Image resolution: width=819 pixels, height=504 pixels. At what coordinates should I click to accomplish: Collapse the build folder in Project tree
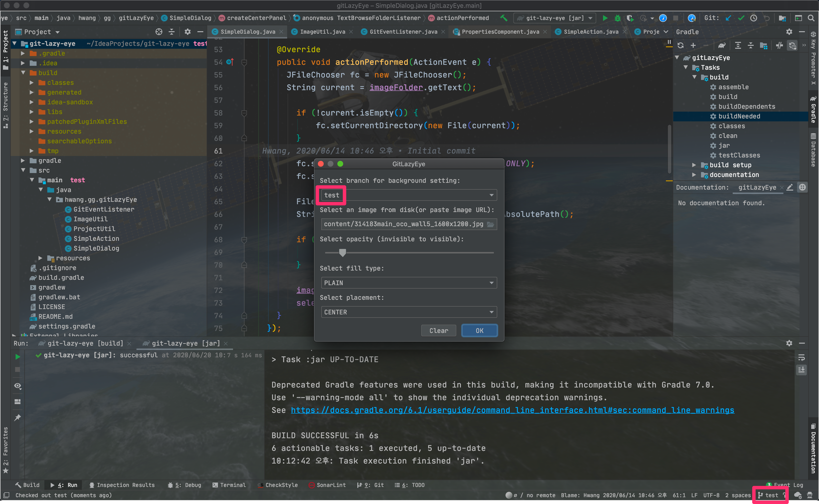(x=23, y=73)
